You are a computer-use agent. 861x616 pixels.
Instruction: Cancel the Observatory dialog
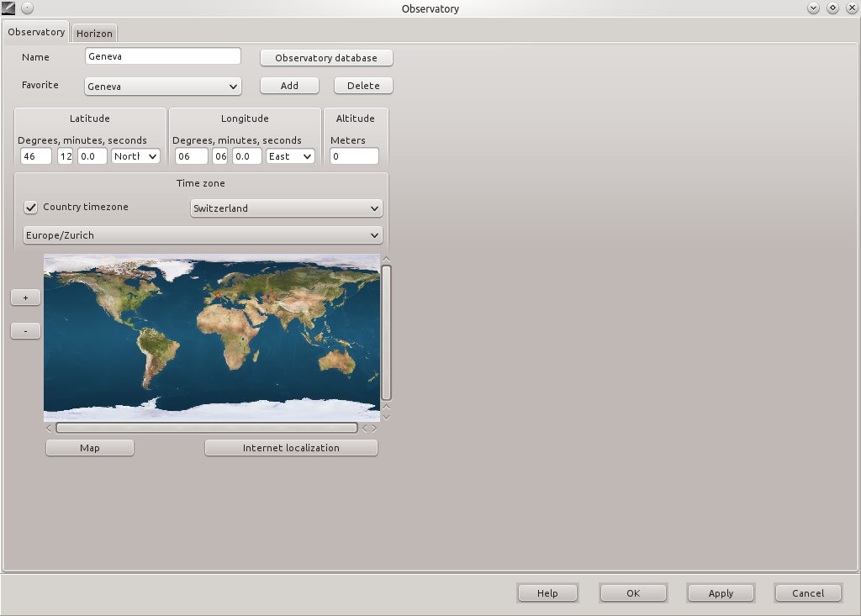[808, 593]
